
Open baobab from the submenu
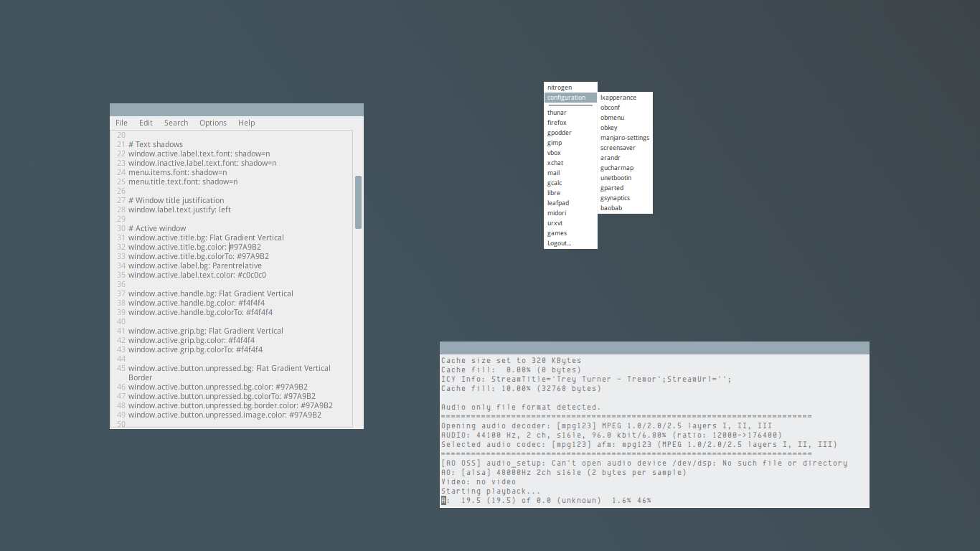tap(625, 208)
